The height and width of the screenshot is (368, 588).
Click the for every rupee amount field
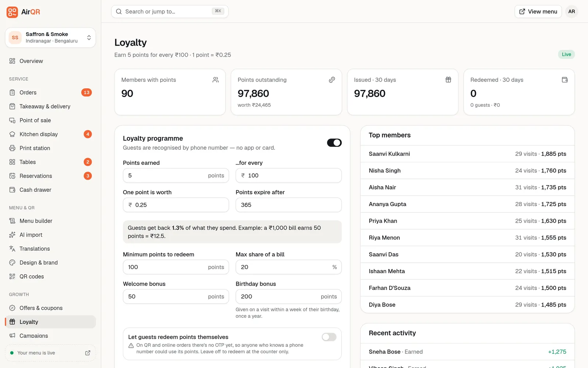pyautogui.click(x=288, y=176)
